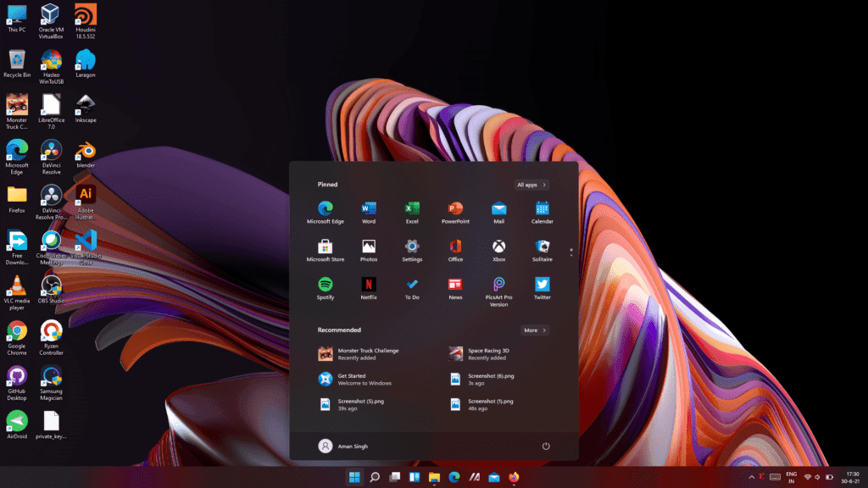The image size is (868, 488).
Task: Select Adobe Illustrator desktop shortcut
Action: [x=86, y=203]
